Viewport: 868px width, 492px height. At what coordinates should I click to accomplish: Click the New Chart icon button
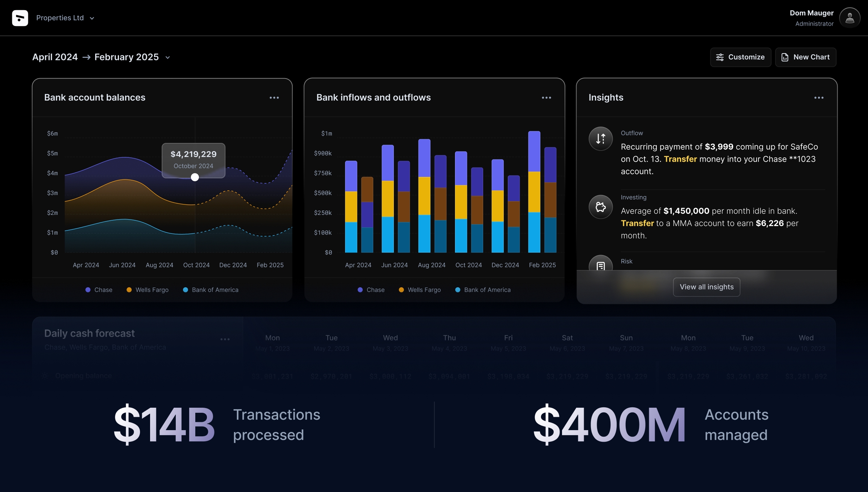(x=785, y=57)
